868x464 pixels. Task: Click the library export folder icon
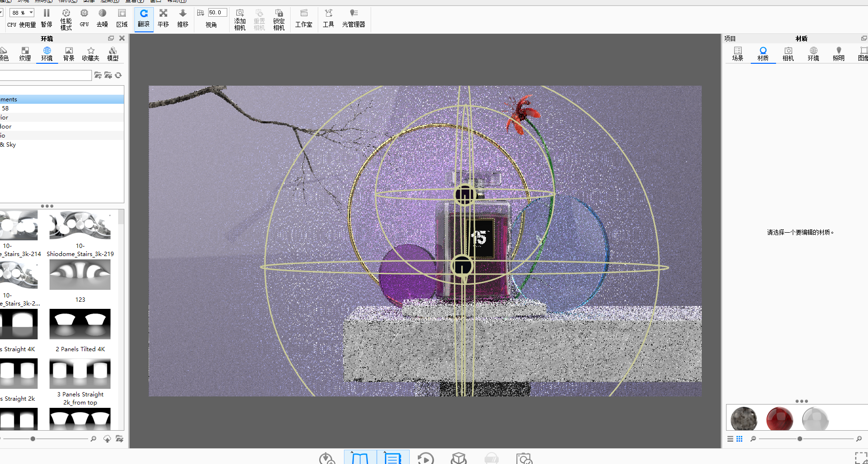tap(119, 439)
